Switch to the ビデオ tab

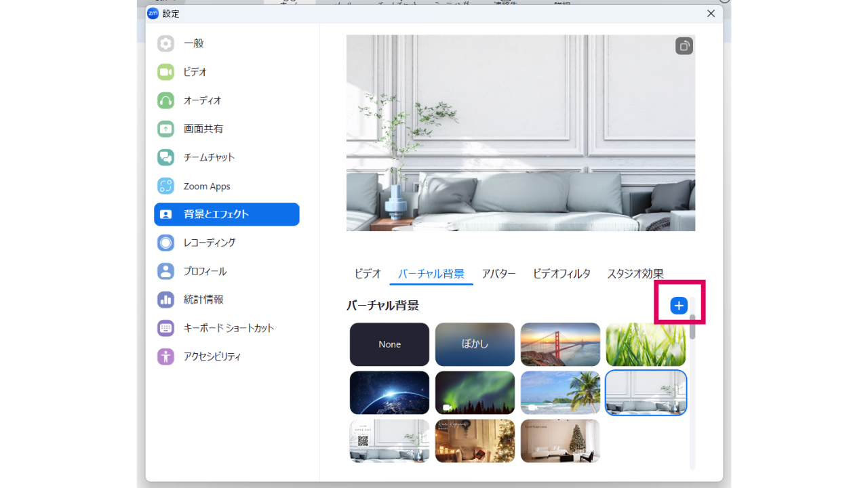point(368,274)
